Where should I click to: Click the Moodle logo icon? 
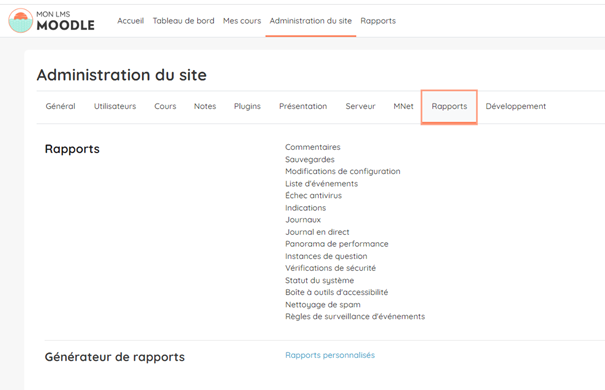(x=20, y=20)
